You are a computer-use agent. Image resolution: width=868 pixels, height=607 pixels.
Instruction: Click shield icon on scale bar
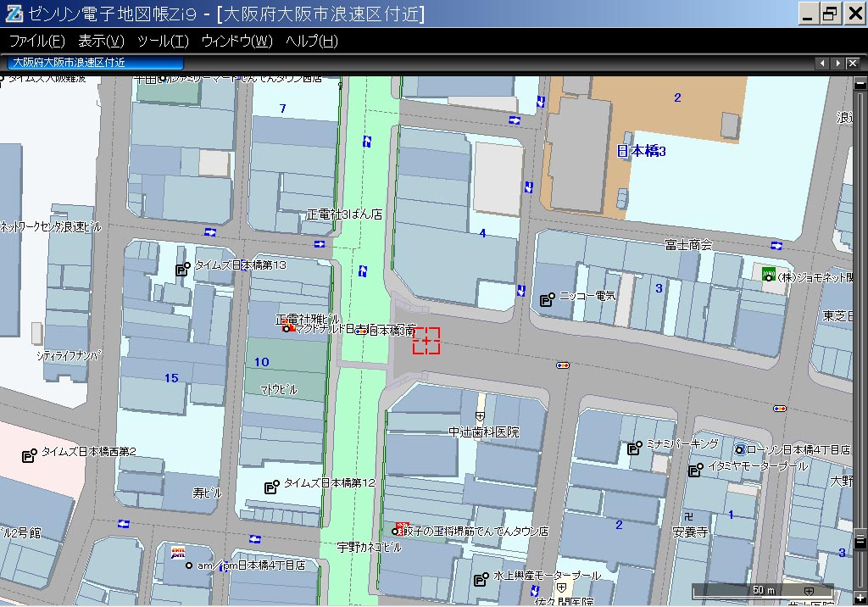809,591
